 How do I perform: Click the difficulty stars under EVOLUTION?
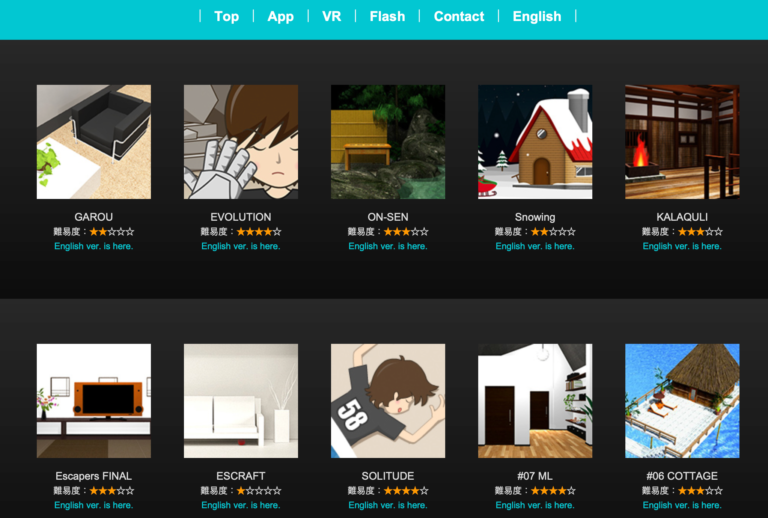pos(259,232)
